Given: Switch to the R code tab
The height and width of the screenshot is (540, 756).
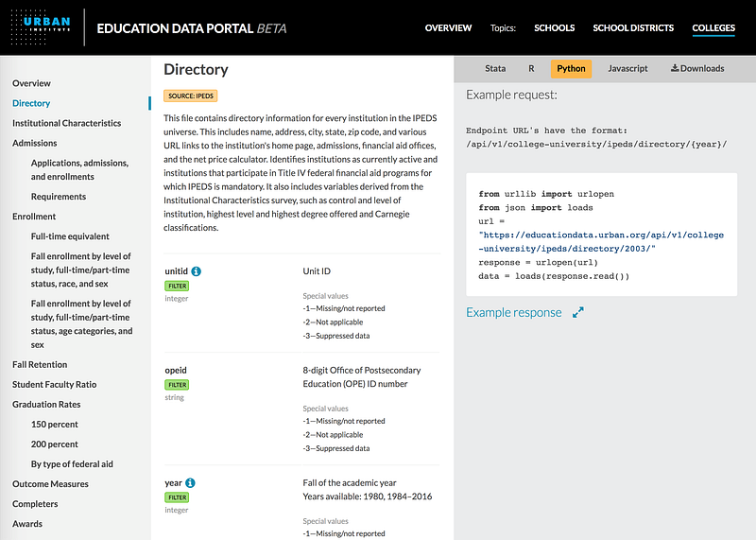Looking at the screenshot, I should 531,68.
